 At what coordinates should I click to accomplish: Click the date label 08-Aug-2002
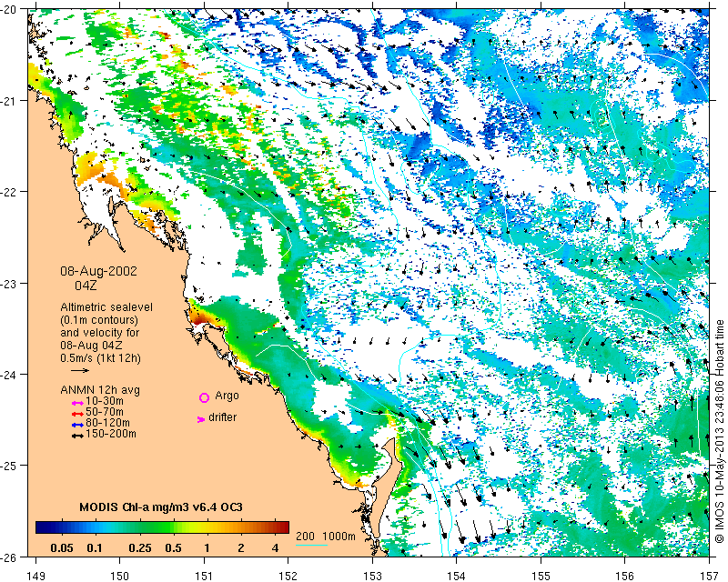98,271
